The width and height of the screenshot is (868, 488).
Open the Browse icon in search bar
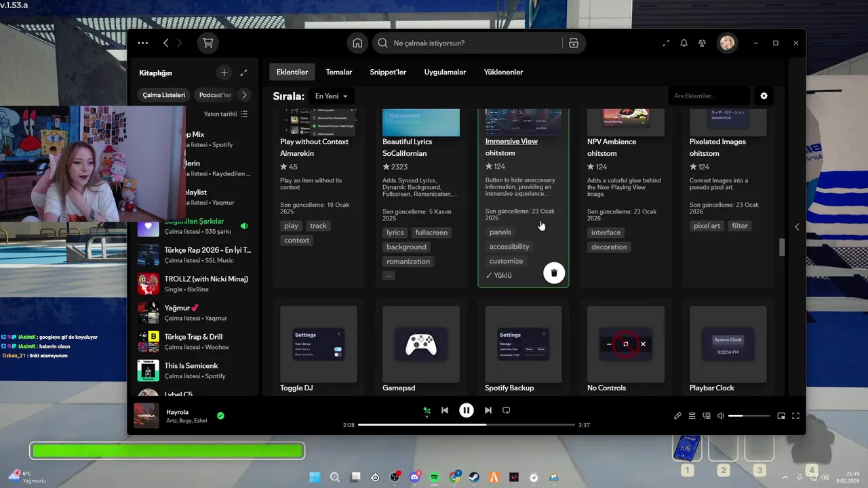[574, 43]
